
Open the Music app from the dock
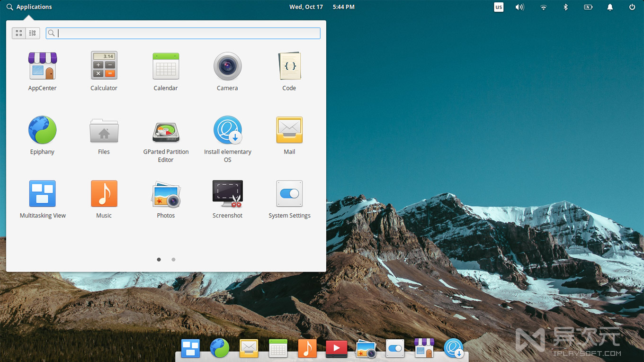click(307, 349)
